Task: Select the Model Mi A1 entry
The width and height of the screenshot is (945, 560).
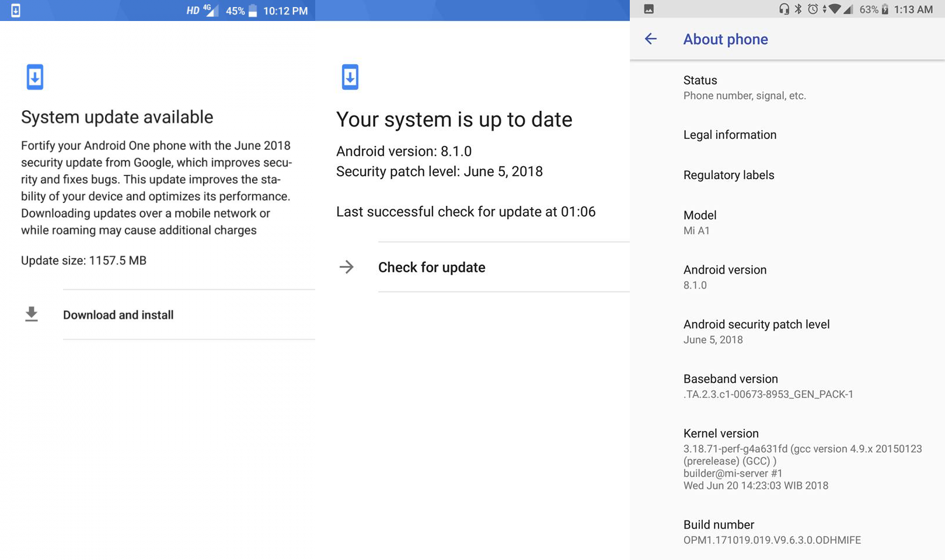Action: [x=700, y=222]
